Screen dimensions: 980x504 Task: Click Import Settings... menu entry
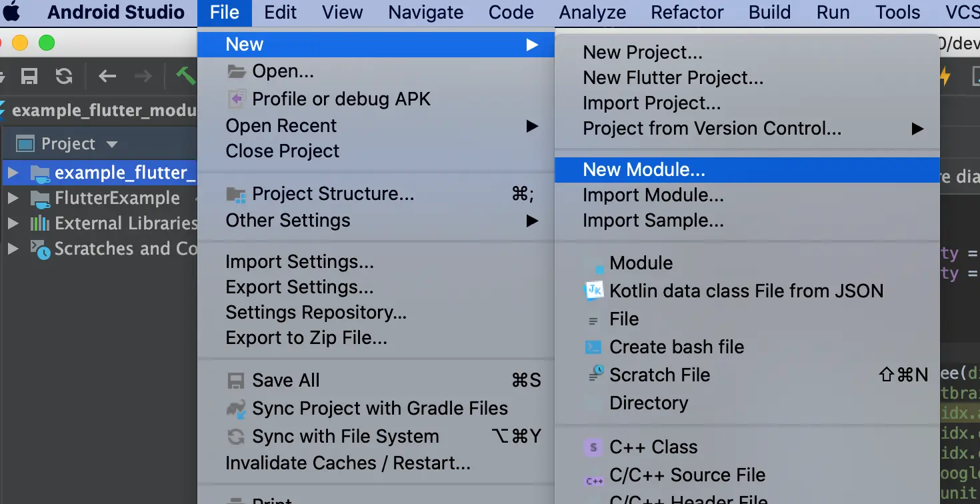299,262
